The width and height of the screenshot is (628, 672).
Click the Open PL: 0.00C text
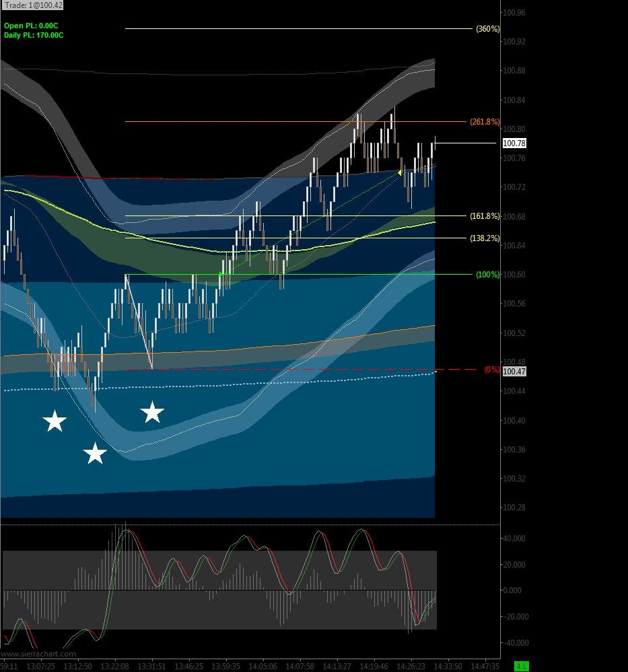[x=31, y=26]
